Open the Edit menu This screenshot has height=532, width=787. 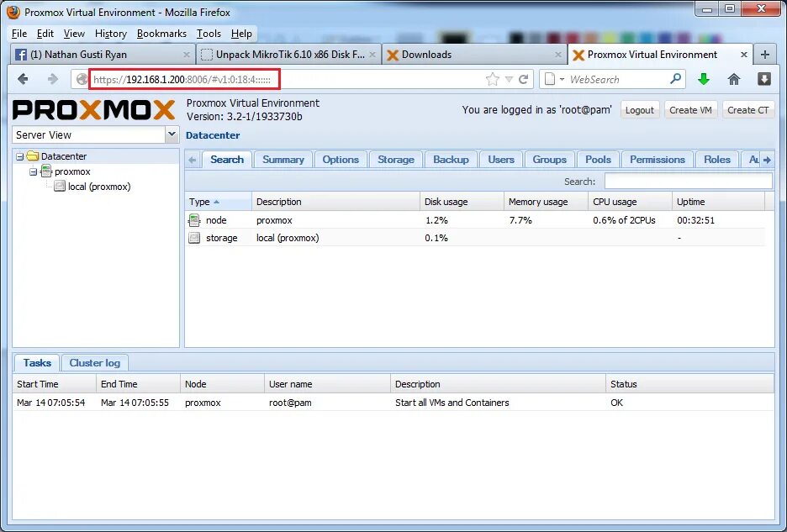tap(45, 34)
